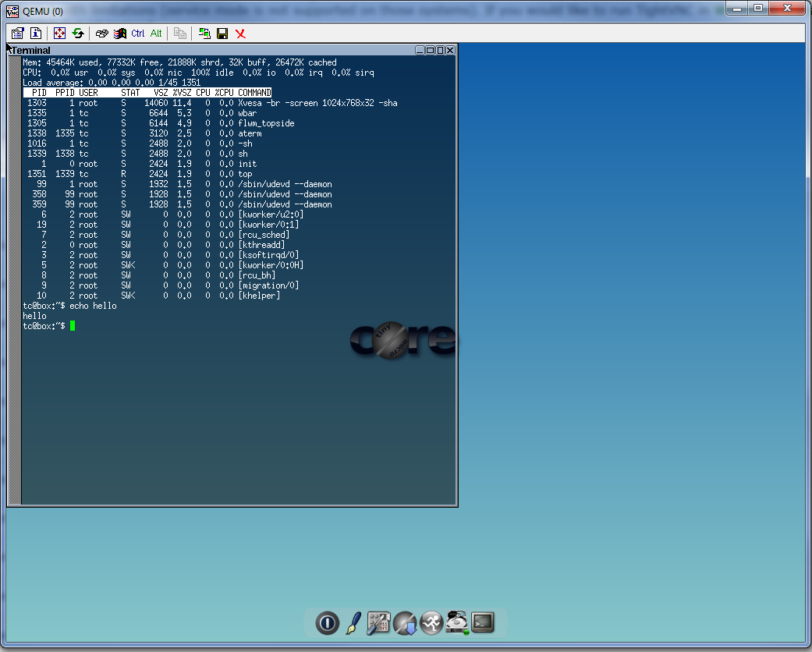
Task: Open Mount Tool hard drive icon
Action: click(457, 622)
